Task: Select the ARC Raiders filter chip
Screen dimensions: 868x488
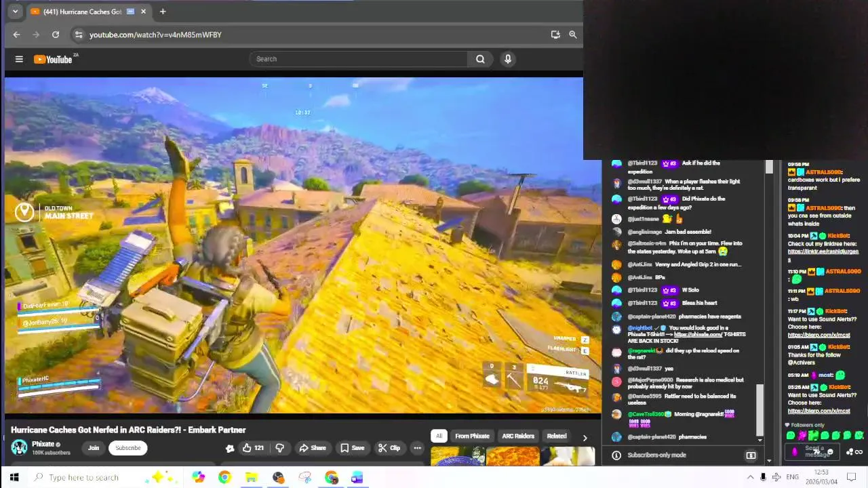Action: coord(518,436)
